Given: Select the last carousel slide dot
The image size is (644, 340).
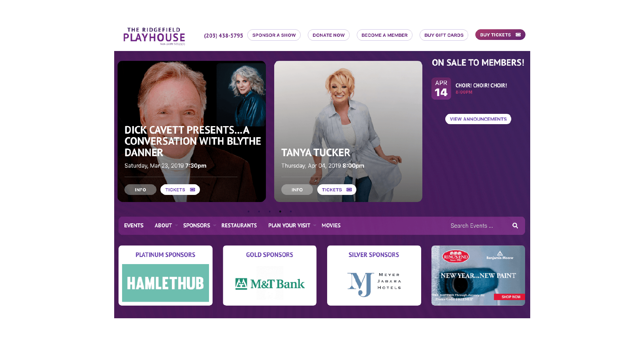Looking at the screenshot, I should click(291, 212).
